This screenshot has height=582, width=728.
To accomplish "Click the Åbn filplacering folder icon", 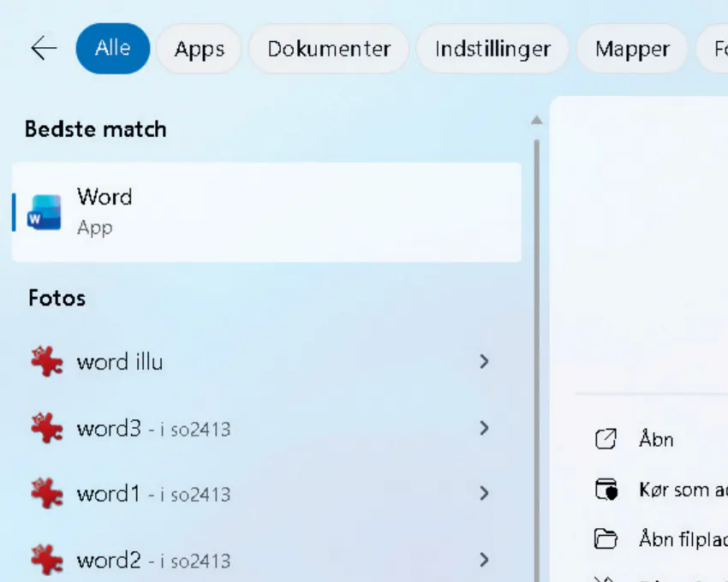I will point(606,539).
